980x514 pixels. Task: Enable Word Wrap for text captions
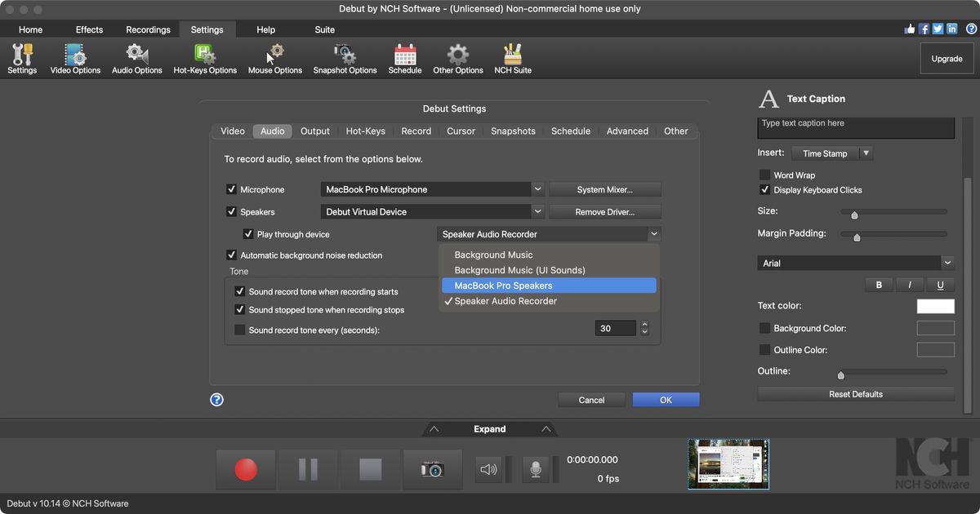coord(764,174)
